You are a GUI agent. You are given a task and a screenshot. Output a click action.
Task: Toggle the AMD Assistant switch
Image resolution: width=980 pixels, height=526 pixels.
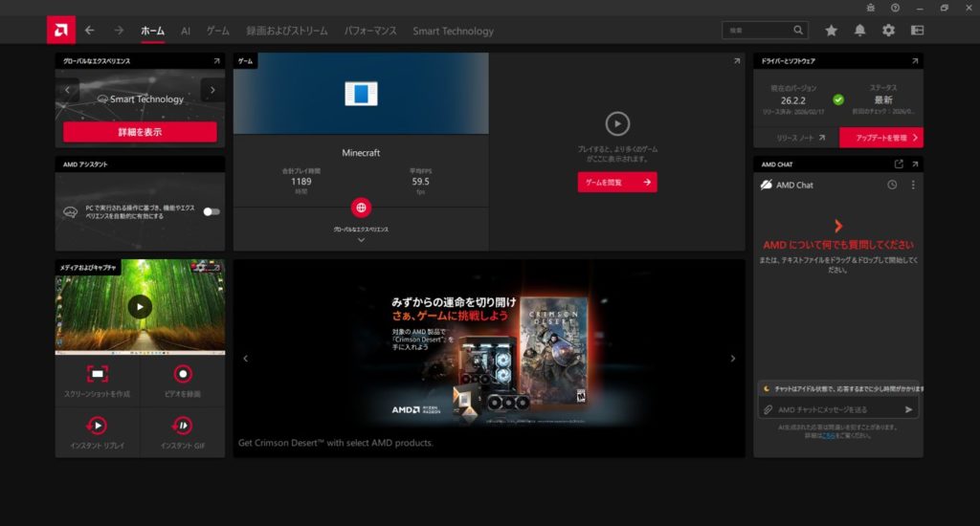click(x=211, y=211)
